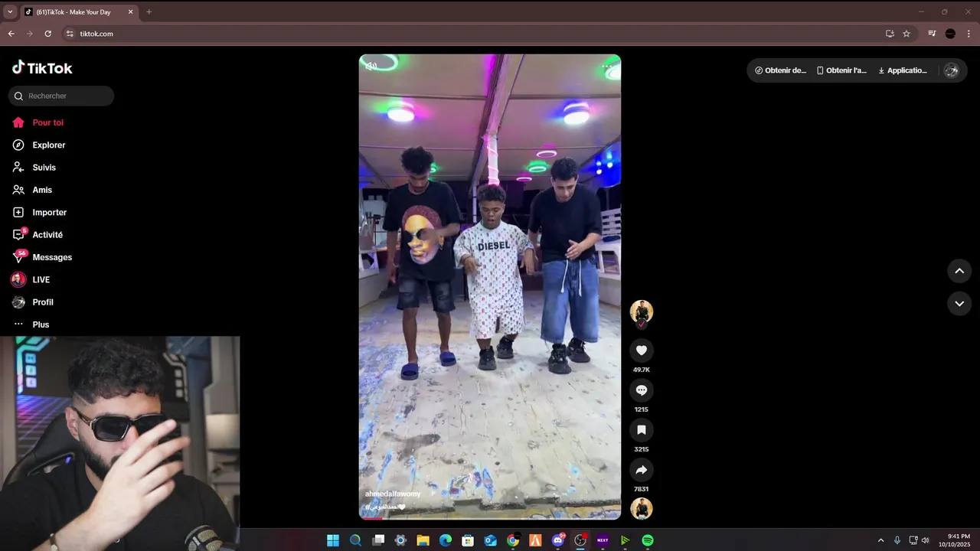Switch to Discord on taskbar

pos(558,540)
